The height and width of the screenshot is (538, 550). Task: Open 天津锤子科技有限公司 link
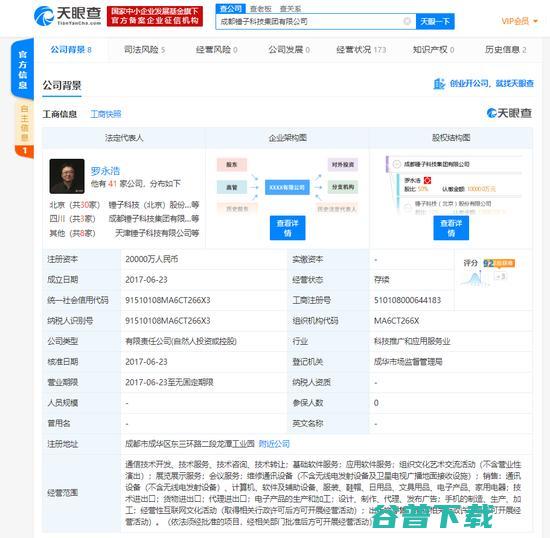(x=157, y=233)
